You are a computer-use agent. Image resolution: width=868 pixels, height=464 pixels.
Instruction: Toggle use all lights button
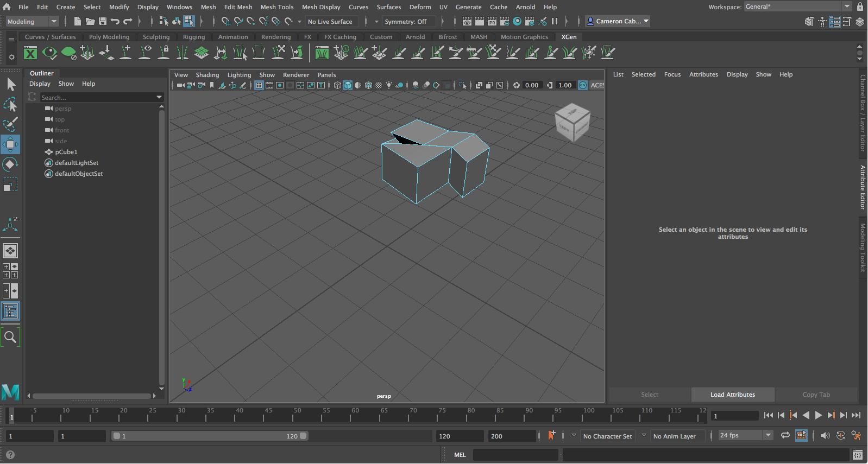click(389, 85)
